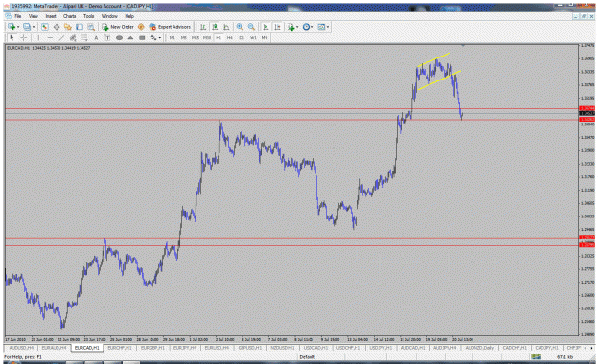This screenshot has height=364, width=599.
Task: Open the Tools menu
Action: 88,16
